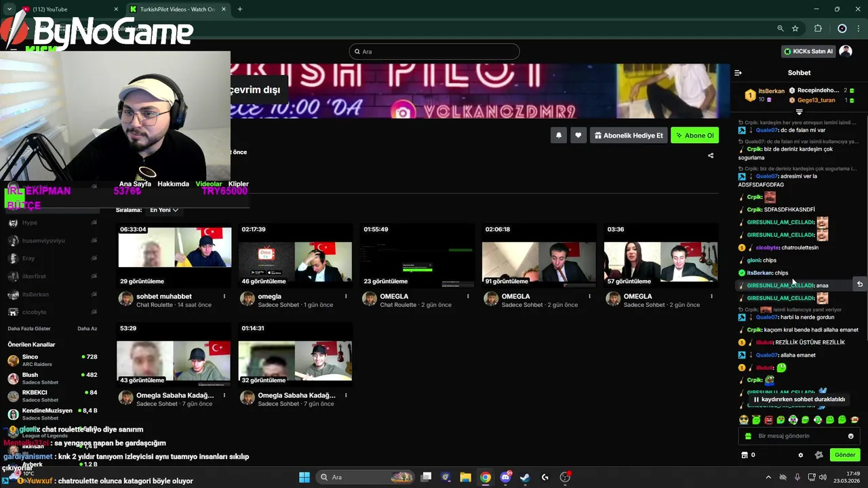
Task: Resume chat via paused-scroll banner
Action: (x=799, y=399)
